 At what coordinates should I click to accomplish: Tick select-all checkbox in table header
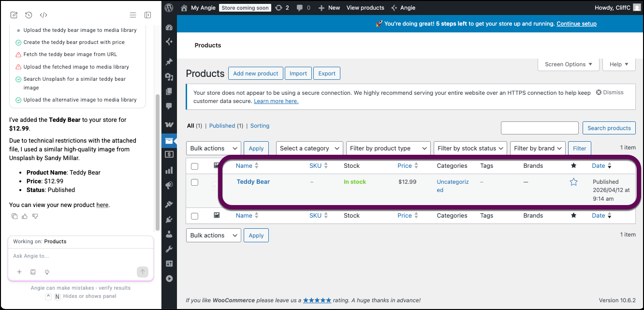194,166
